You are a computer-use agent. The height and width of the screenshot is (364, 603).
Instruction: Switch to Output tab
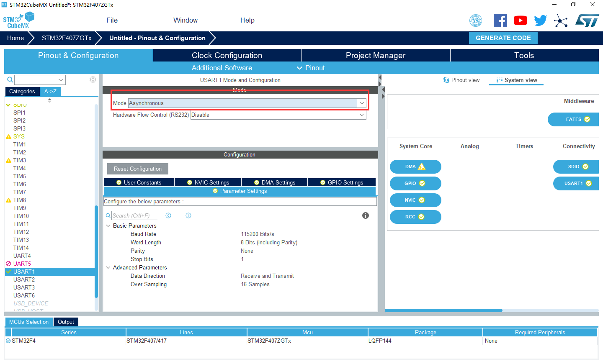click(x=66, y=322)
